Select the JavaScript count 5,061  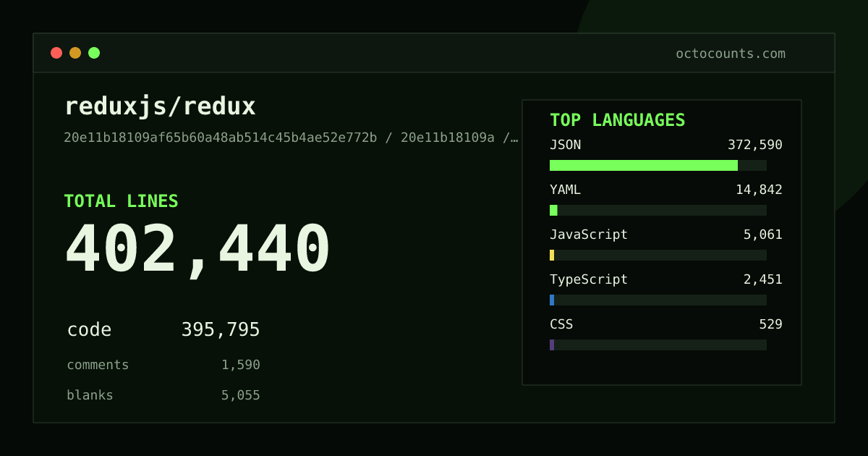click(763, 235)
